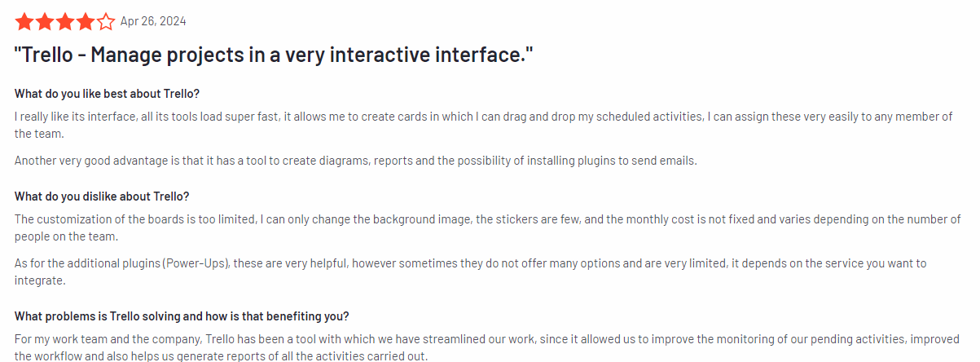Click the empty fifth rating star
Screen dimensions: 980x362
click(106, 22)
